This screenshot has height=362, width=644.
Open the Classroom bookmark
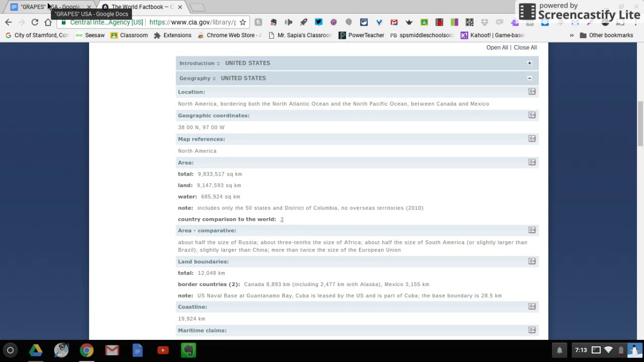click(129, 35)
